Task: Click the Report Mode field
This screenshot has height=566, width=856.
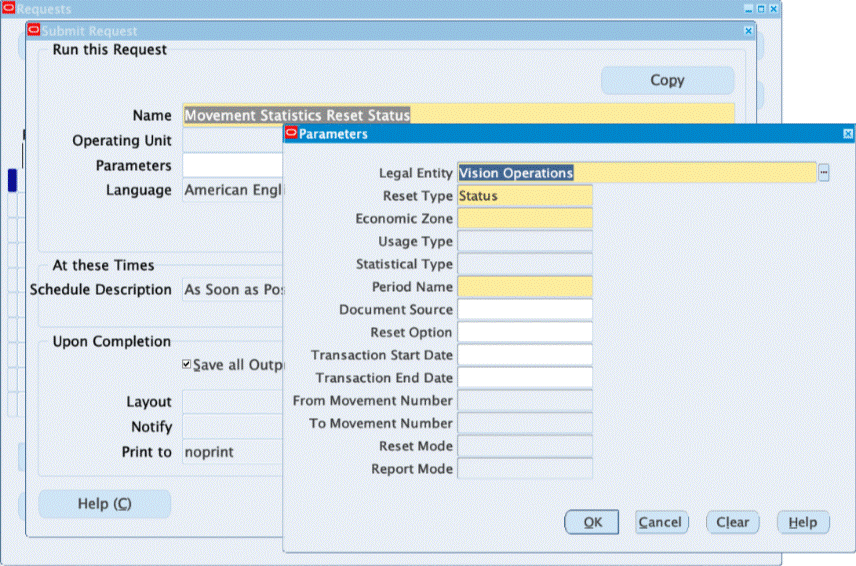Action: point(525,469)
